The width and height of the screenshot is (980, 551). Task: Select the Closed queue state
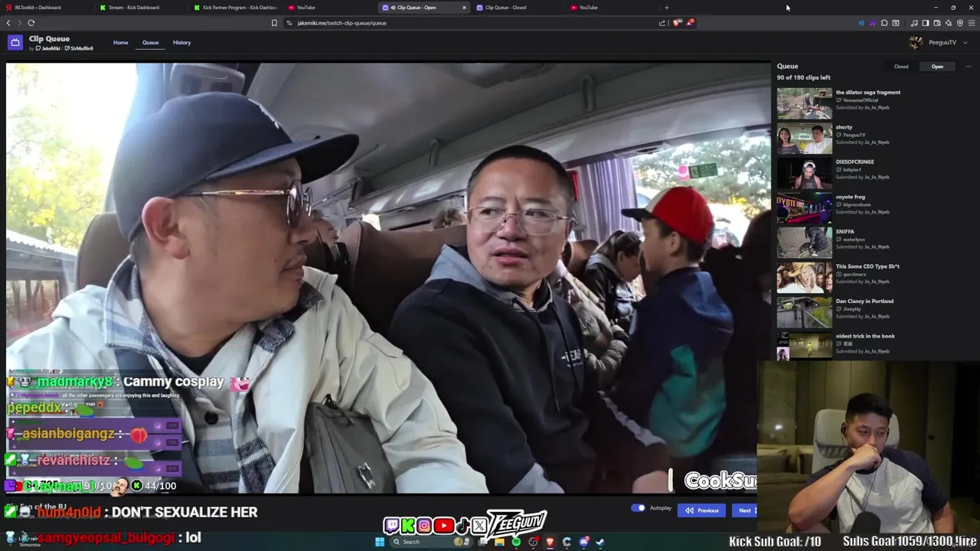pyautogui.click(x=901, y=67)
